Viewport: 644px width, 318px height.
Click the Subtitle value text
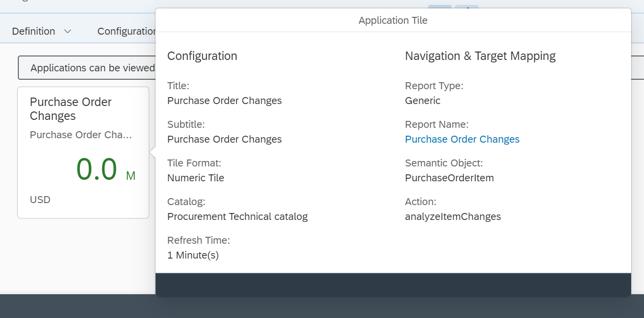pos(224,139)
